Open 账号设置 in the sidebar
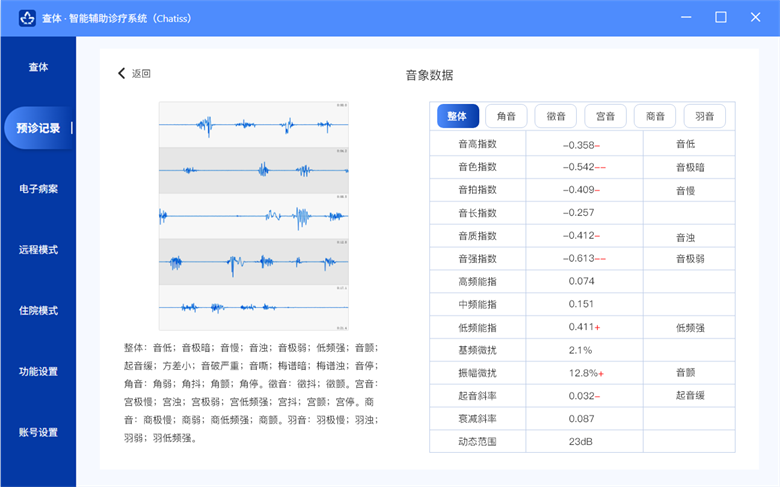 pos(38,432)
